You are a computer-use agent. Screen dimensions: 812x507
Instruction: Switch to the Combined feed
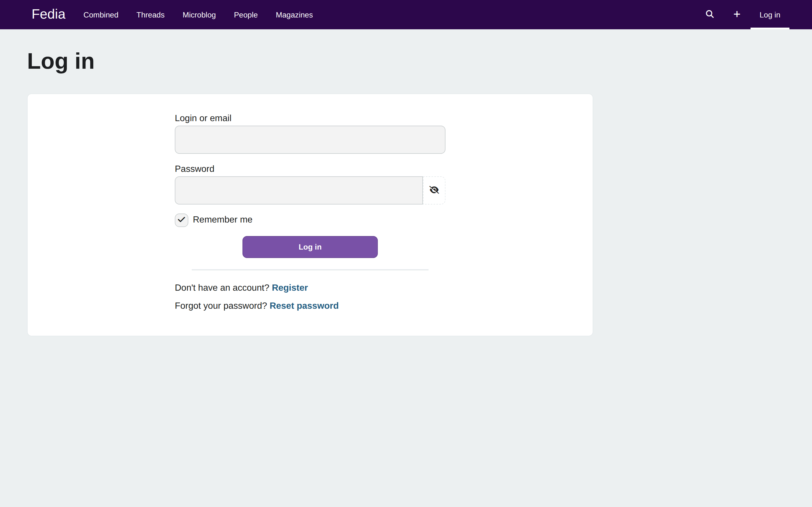[101, 15]
